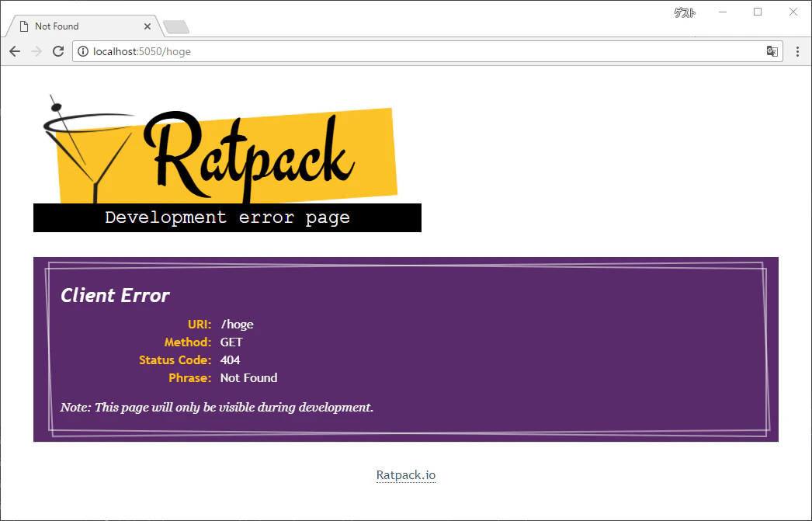View site information icon in address bar
This screenshot has width=812, height=521.
83,51
